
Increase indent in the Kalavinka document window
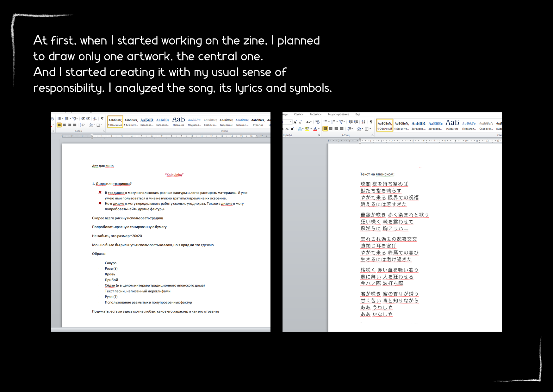[x=88, y=119]
